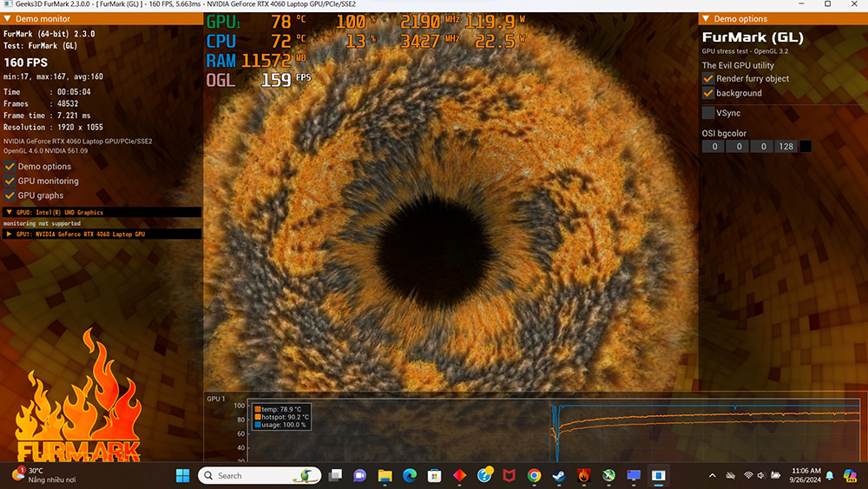868x489 pixels.
Task: Click the 'temp: 78.9 °C' legend entry
Action: 278,409
